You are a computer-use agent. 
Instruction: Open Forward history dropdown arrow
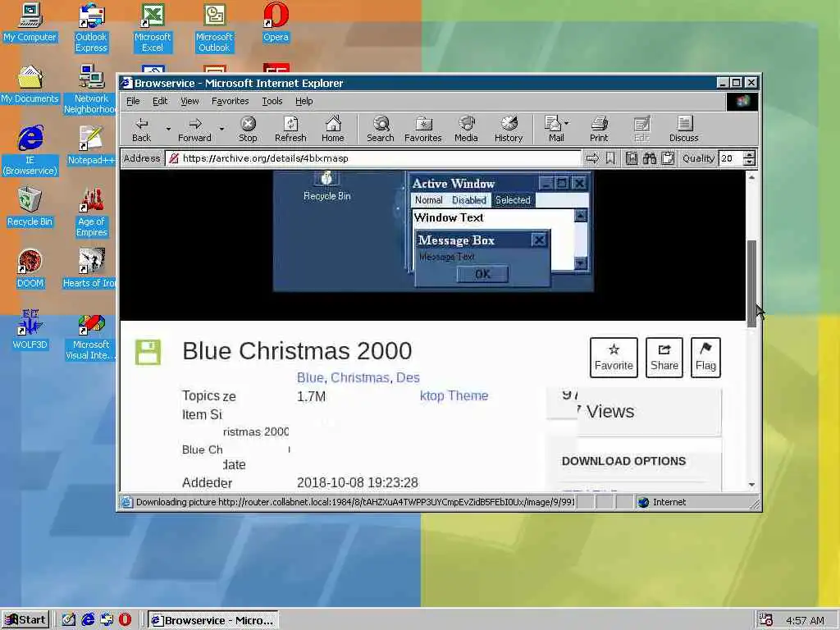(x=221, y=129)
